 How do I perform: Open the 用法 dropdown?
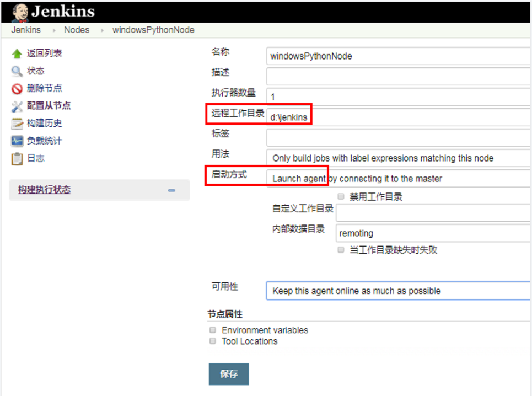[399, 158]
